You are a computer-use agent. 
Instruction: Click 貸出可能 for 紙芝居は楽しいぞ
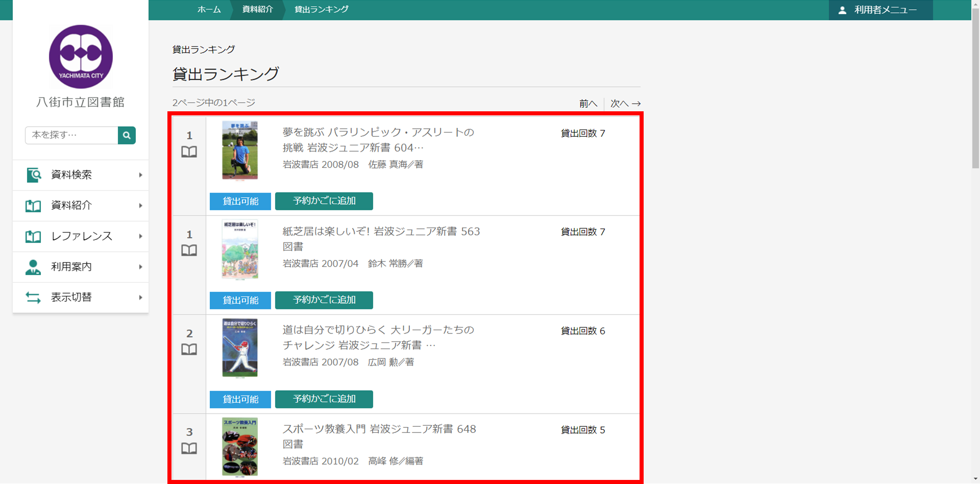coord(240,300)
